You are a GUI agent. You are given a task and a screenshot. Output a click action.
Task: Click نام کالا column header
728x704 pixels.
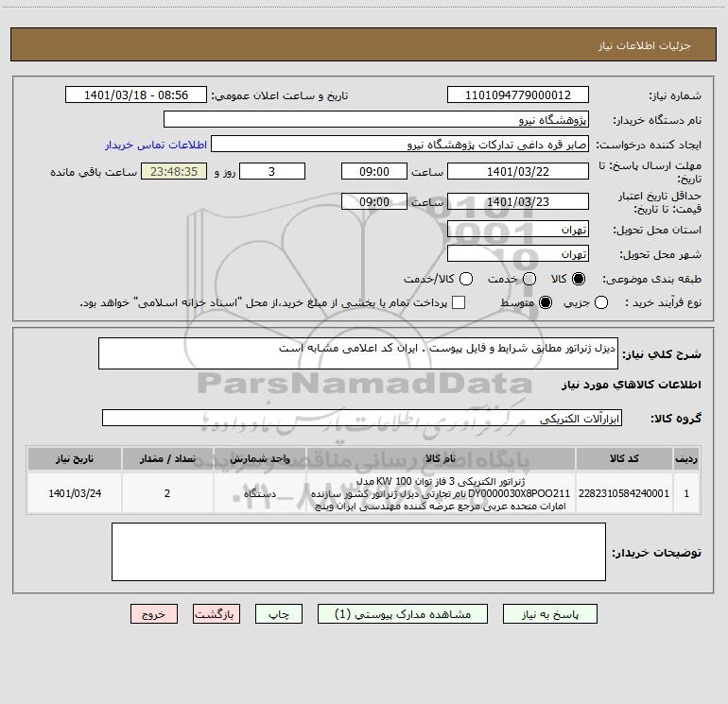441,459
